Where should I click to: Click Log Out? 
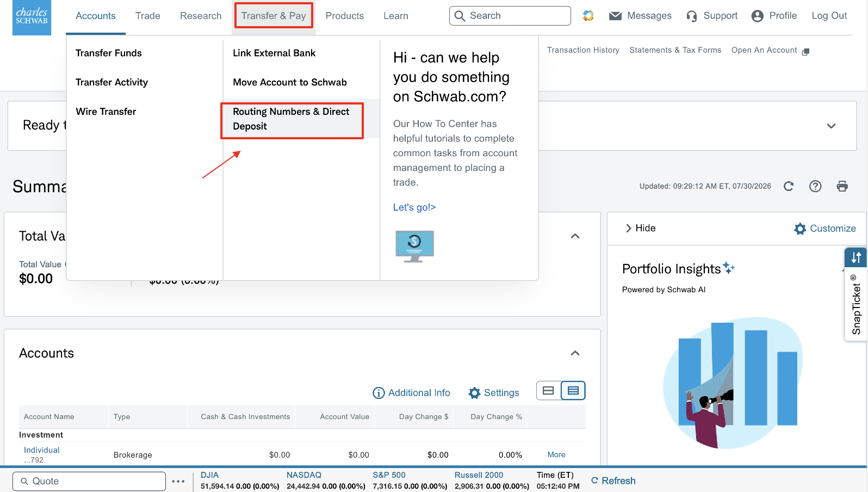pyautogui.click(x=829, y=16)
